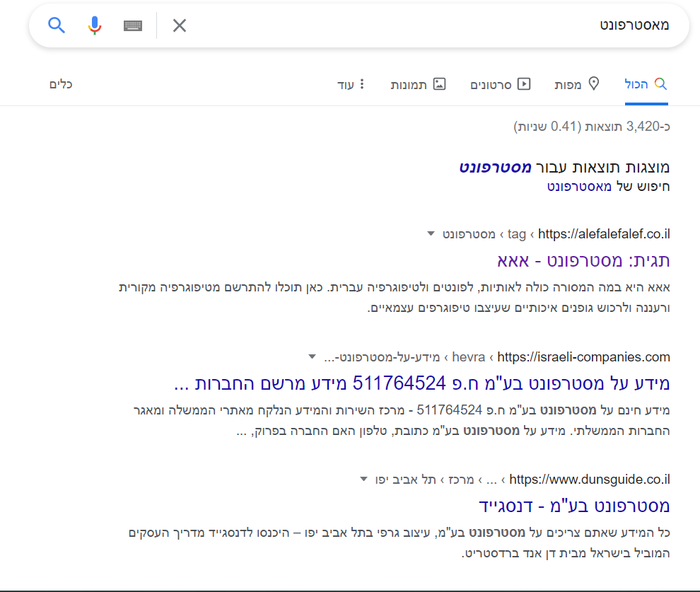Viewport: 700px width, 592px height.
Task: Open the on-screen keyboard icon
Action: tap(132, 24)
